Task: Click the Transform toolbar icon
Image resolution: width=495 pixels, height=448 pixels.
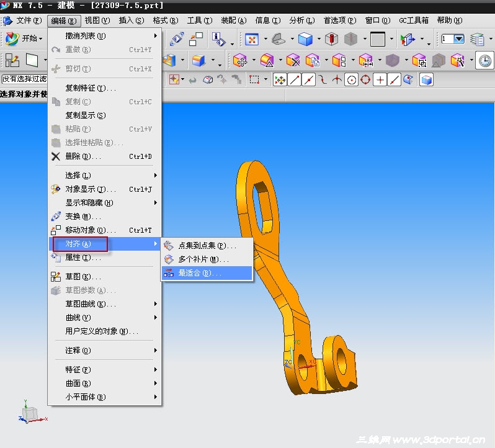Action: tap(177, 39)
